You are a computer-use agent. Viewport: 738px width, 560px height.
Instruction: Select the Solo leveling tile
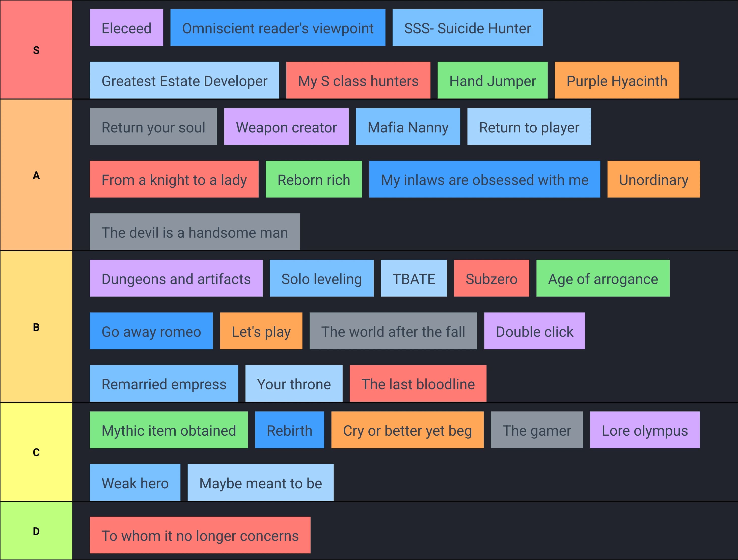click(x=321, y=278)
